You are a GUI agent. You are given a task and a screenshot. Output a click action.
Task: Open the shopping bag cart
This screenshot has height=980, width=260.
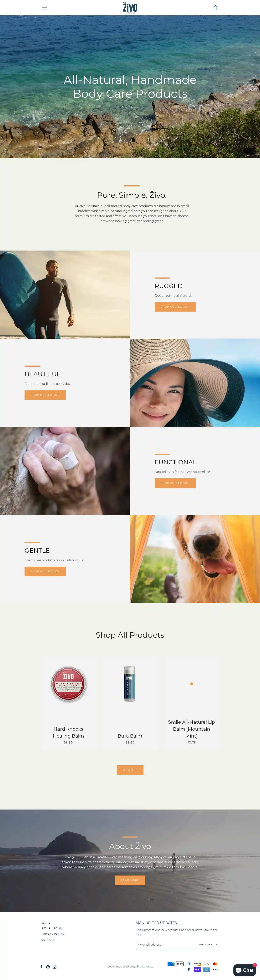click(216, 8)
